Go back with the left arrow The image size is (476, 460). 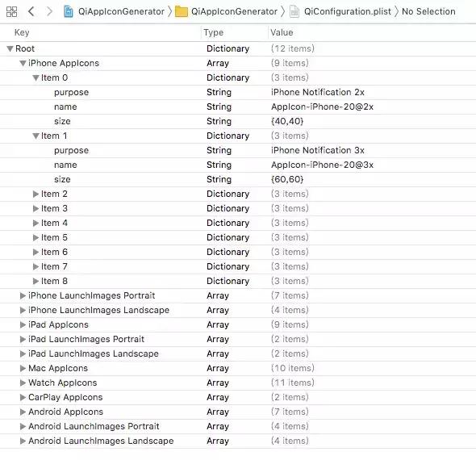coord(31,11)
